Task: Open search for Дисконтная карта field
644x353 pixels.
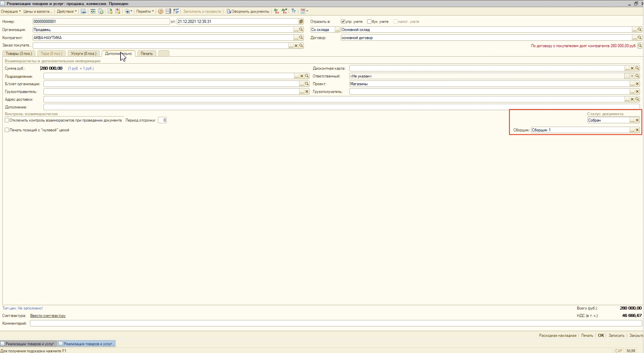Action: point(637,68)
